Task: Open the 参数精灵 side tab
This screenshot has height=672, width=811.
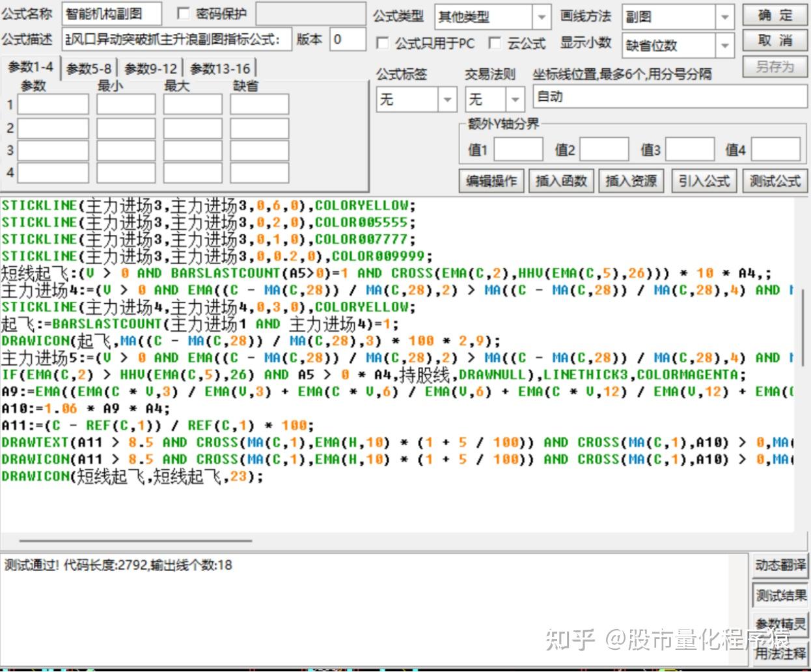Action: [780, 624]
